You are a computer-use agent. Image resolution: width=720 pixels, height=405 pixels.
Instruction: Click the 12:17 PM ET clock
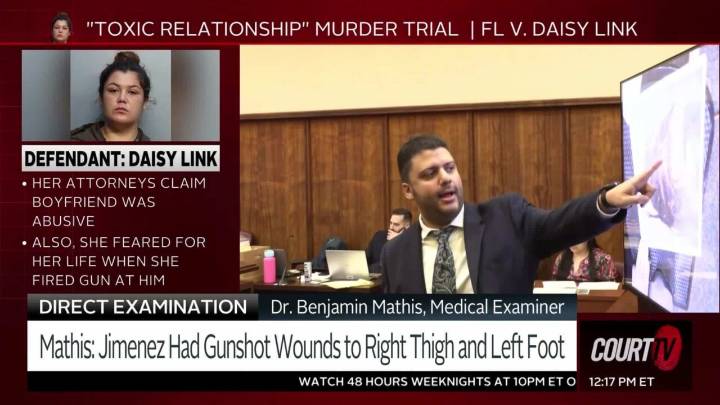pyautogui.click(x=621, y=382)
